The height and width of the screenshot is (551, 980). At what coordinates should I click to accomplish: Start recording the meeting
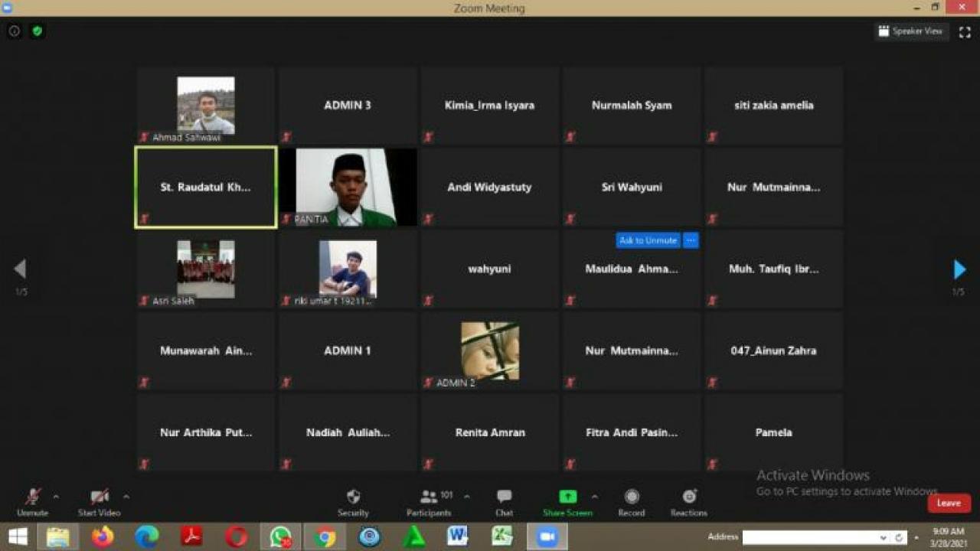pyautogui.click(x=631, y=501)
